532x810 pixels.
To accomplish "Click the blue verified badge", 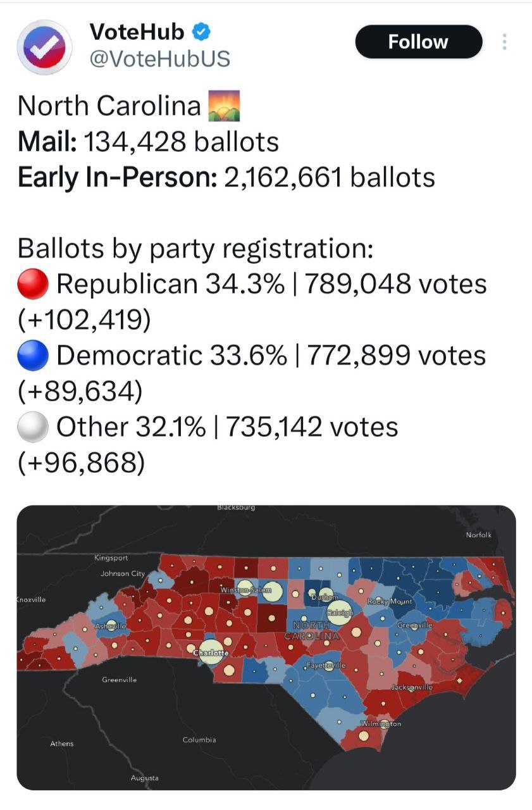I will (x=202, y=32).
